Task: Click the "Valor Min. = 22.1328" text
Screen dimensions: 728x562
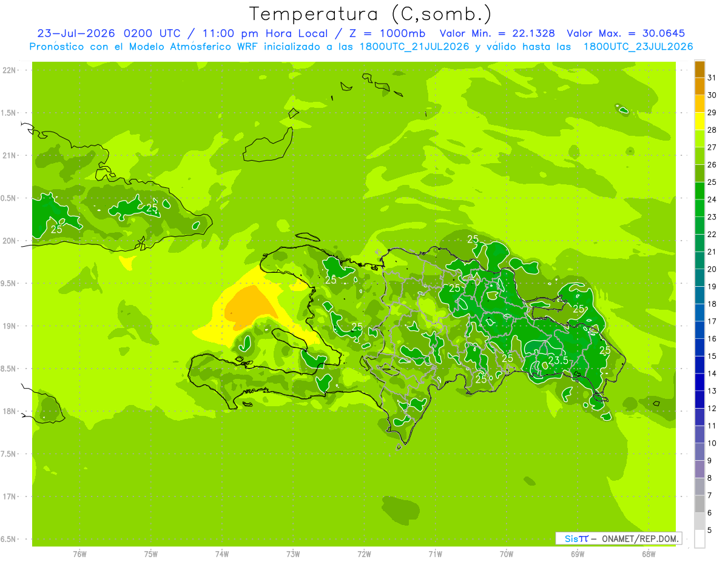Action: coord(497,33)
